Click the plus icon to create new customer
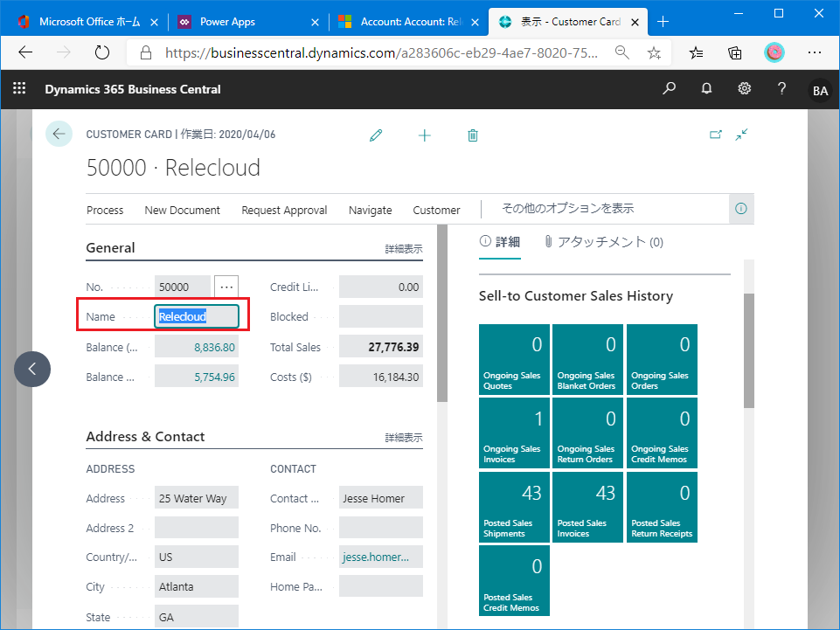This screenshot has width=840, height=630. point(424,135)
